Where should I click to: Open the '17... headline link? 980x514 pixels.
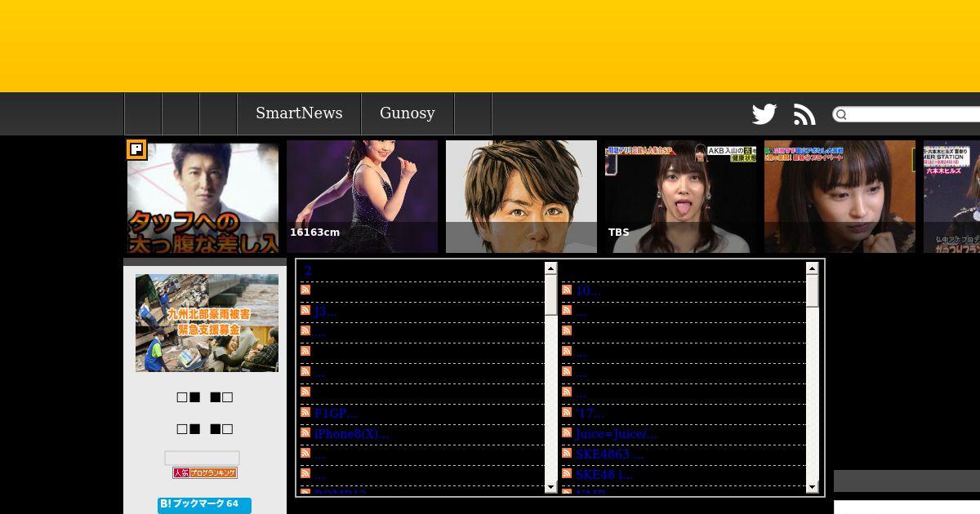(x=590, y=414)
